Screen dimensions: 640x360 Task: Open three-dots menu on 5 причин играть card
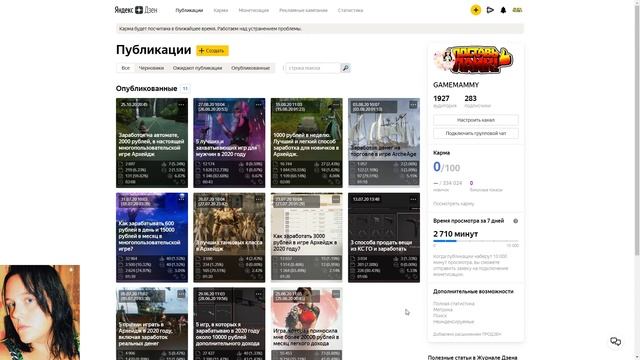coord(181,294)
